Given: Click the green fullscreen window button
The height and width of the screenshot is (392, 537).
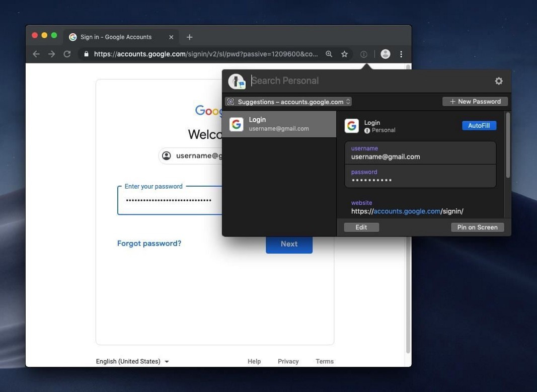Looking at the screenshot, I should point(54,35).
